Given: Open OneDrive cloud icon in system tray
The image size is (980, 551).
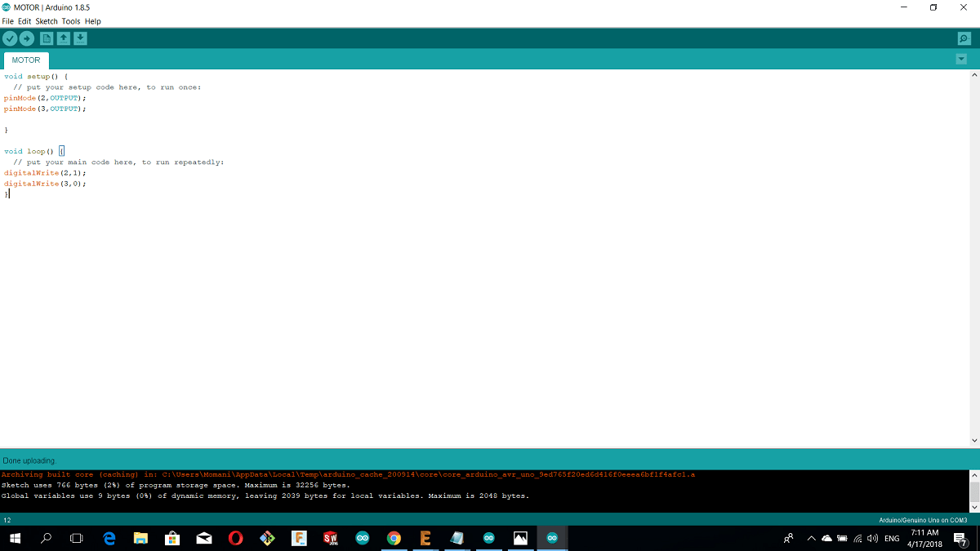Looking at the screenshot, I should (x=826, y=538).
